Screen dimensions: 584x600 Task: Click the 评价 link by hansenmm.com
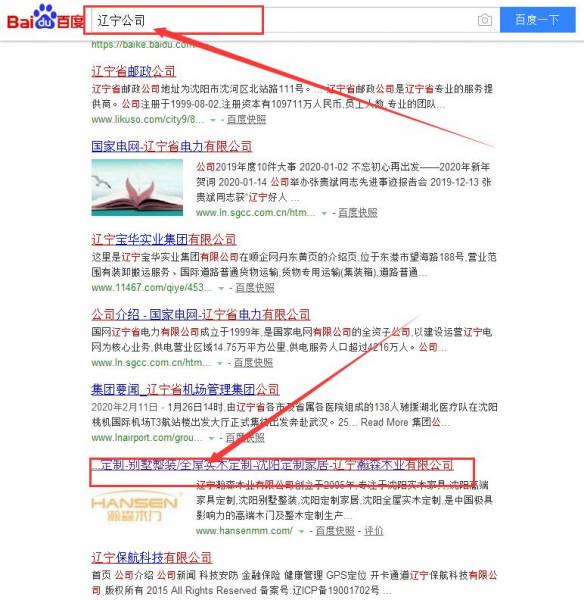coord(374,531)
